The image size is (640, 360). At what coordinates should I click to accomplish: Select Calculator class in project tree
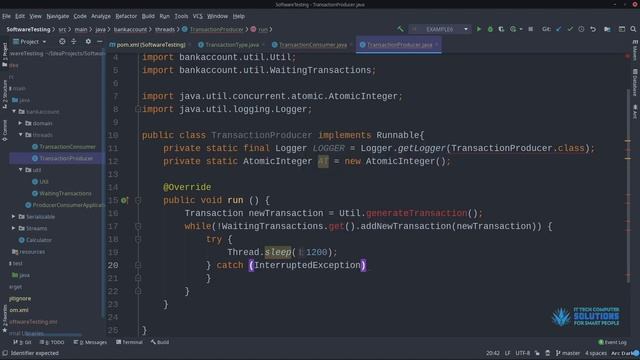point(39,240)
